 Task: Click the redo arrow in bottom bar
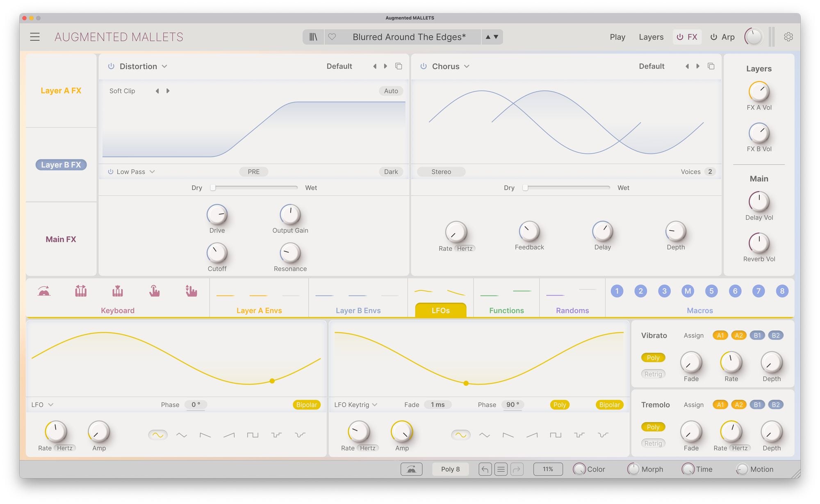tap(517, 469)
